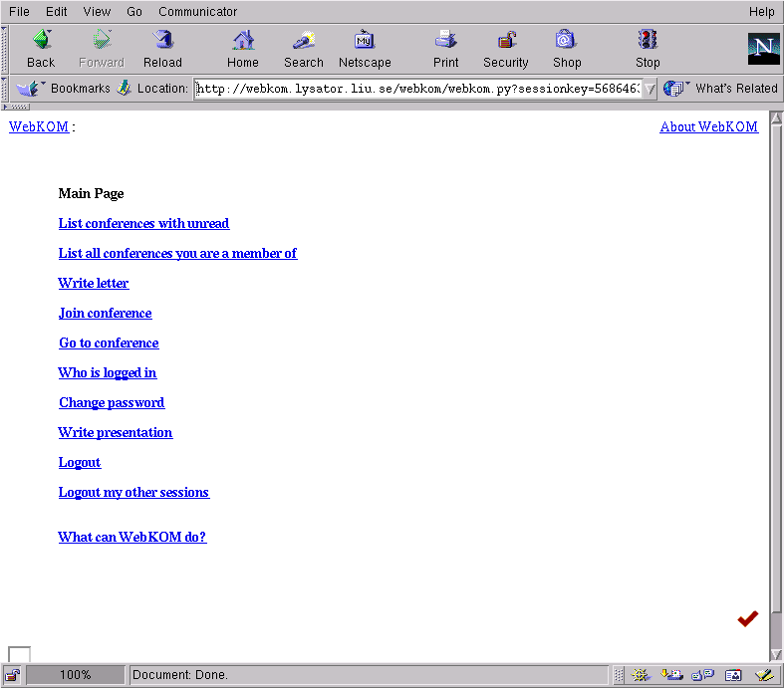Click inside the Location URL field
Screen dimensions: 784x688
pos(416,89)
